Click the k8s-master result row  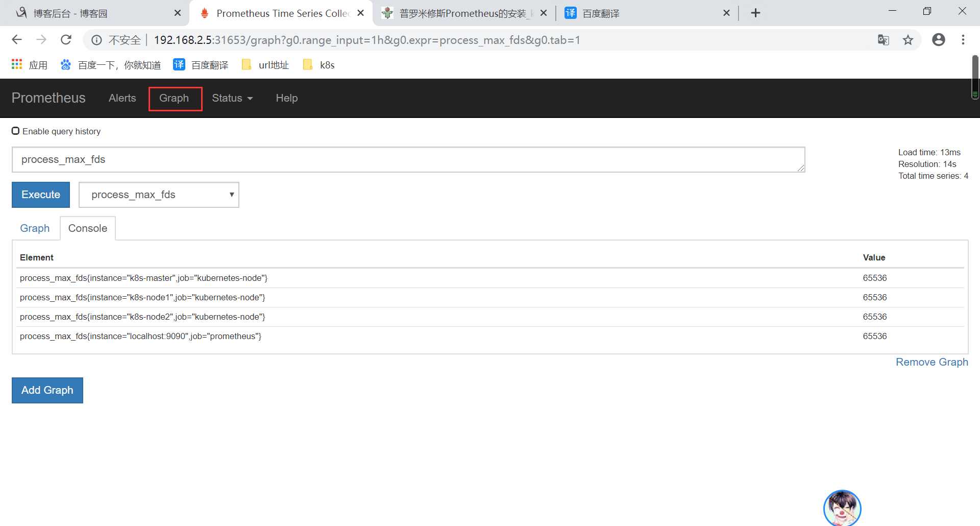click(490, 278)
